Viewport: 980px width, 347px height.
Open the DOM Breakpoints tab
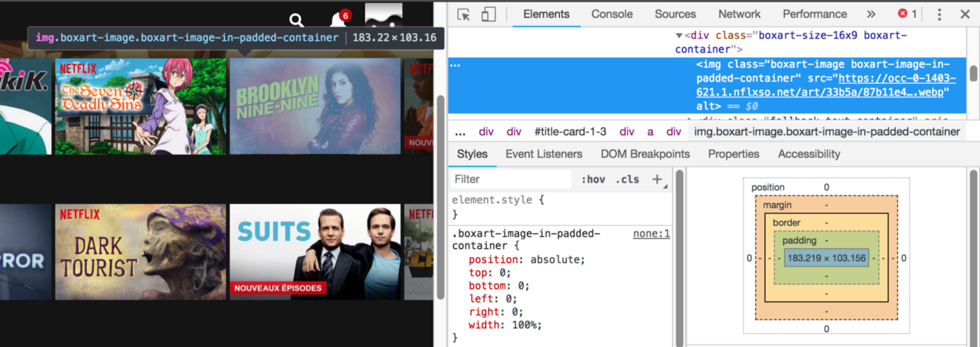pos(645,154)
